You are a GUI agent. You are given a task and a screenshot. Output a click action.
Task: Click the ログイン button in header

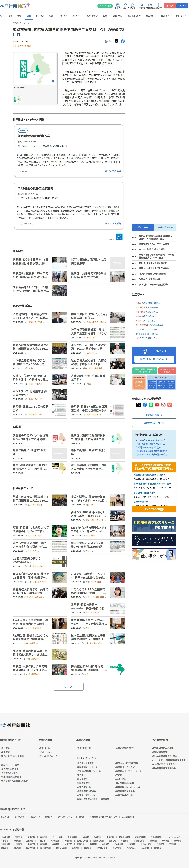pos(182,6)
